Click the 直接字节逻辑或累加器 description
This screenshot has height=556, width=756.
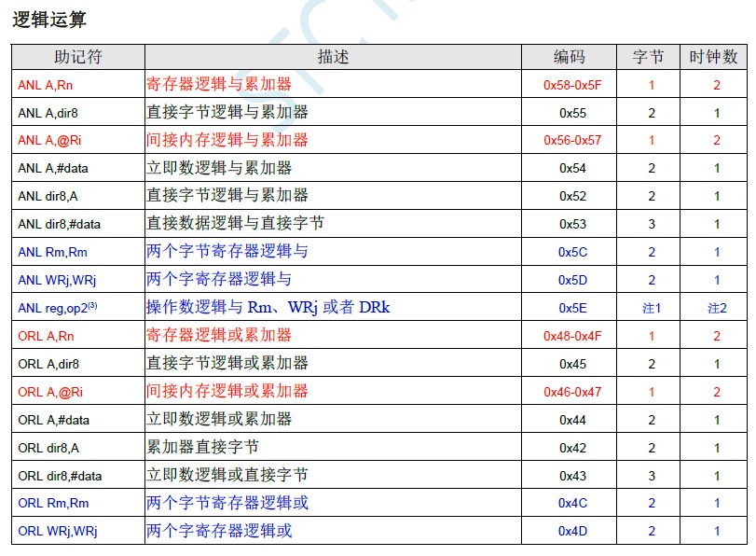[x=227, y=363]
